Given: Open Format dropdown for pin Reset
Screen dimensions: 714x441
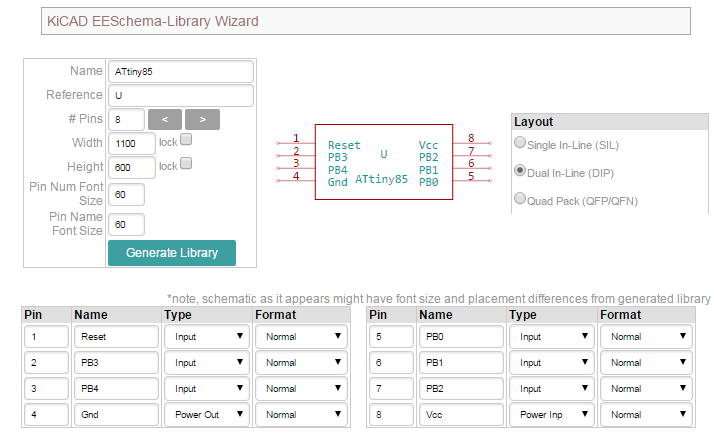Looking at the screenshot, I should pos(301,337).
